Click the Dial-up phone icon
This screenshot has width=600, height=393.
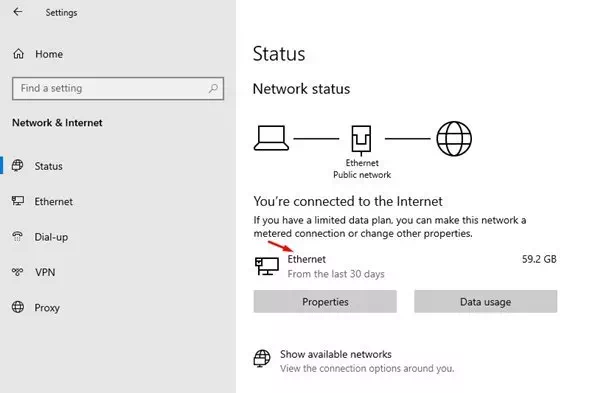pos(18,236)
